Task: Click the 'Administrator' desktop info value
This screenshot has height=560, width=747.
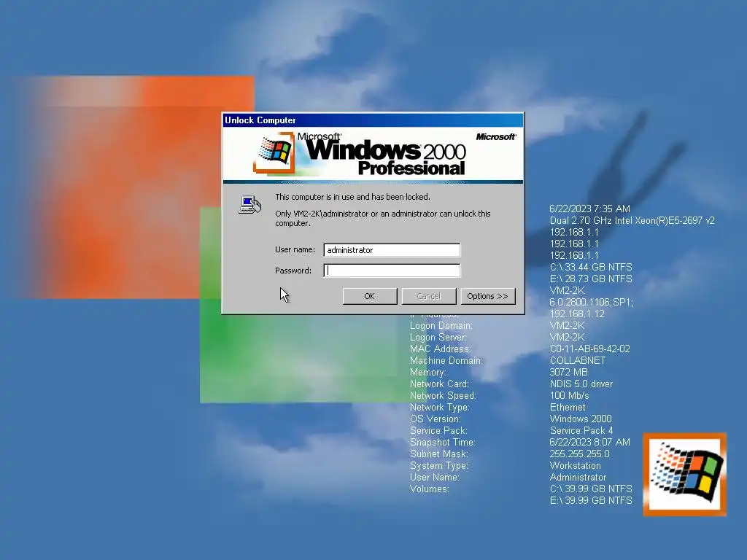Action: click(x=578, y=477)
